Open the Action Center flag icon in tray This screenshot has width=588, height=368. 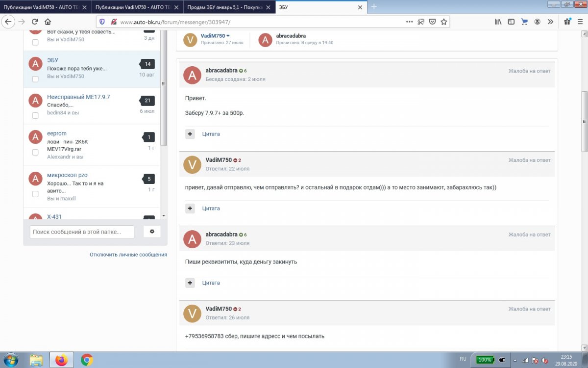coord(535,360)
